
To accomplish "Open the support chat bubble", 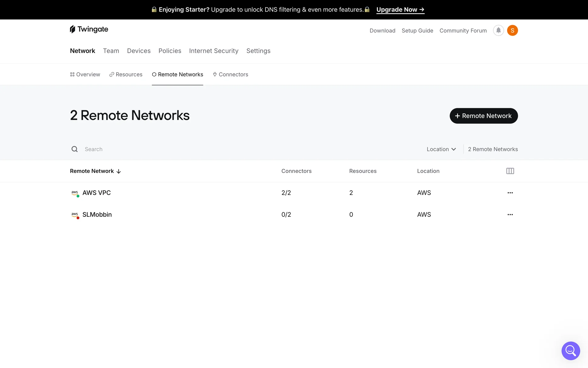I will pyautogui.click(x=571, y=351).
